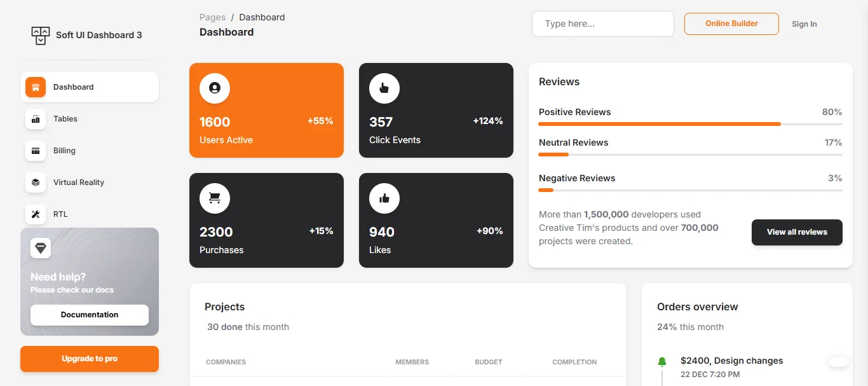Select the Virtual Reality cube icon

[35, 183]
